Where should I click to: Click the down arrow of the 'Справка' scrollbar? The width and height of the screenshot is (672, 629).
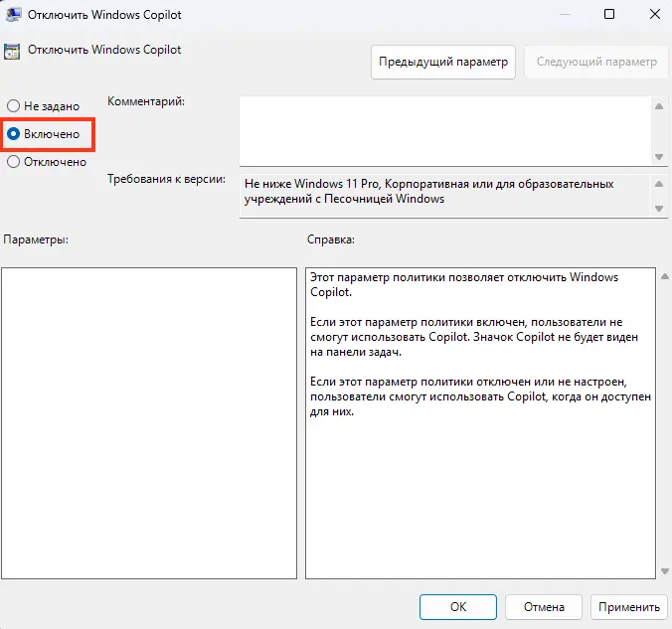663,570
